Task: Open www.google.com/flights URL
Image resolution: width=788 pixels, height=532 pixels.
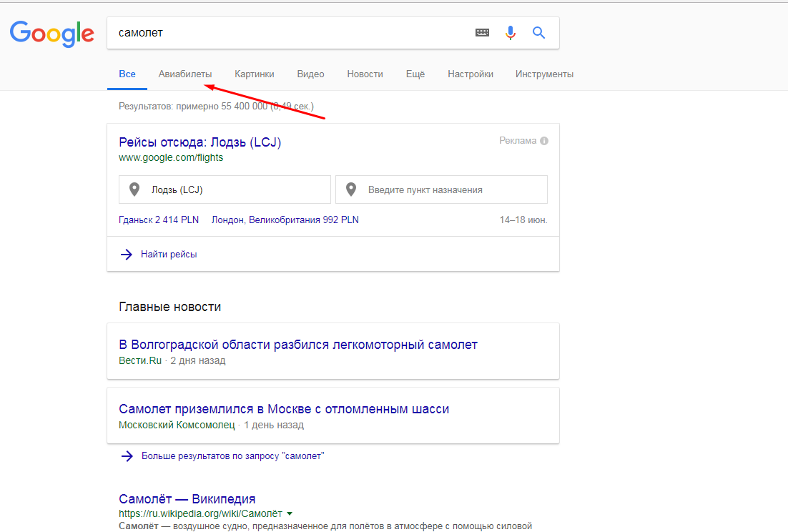Action: click(171, 157)
